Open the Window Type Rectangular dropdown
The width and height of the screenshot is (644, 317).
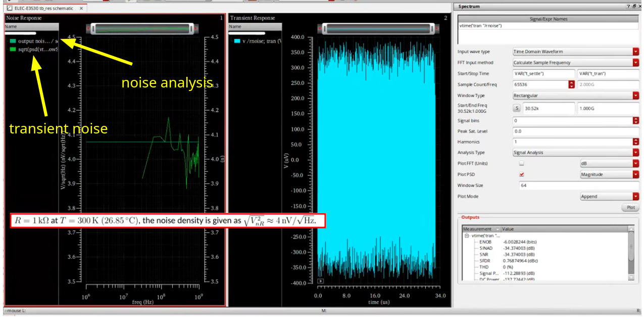click(575, 96)
